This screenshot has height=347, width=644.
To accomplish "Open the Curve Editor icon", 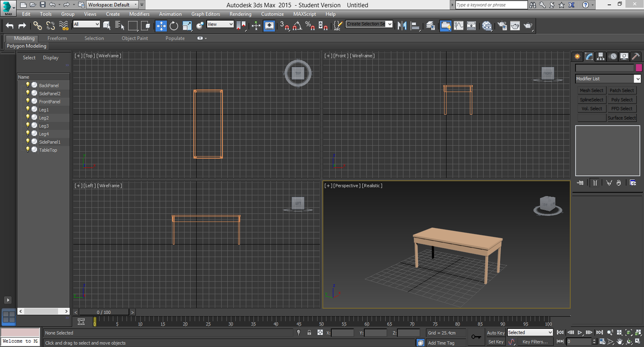I will pyautogui.click(x=459, y=25).
